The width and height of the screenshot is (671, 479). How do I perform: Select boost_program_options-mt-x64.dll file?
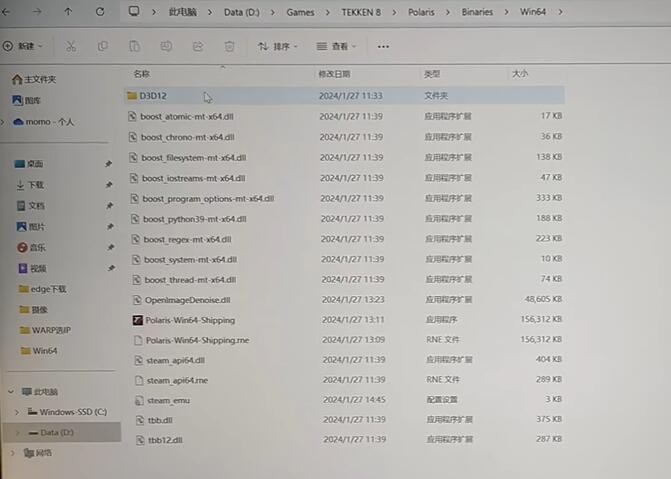(x=346, y=199)
